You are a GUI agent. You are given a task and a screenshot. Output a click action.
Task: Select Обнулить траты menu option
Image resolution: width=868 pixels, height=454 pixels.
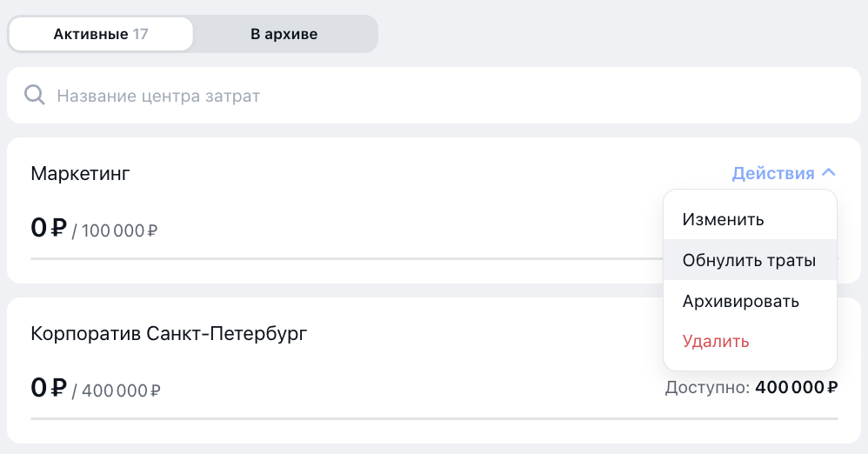[x=749, y=260]
